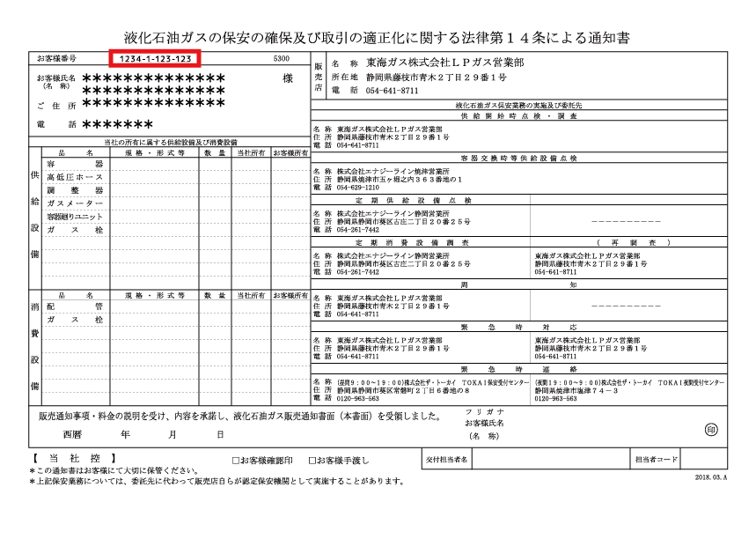Click the 容器交換時等供給設備点検 section header
Screen dimensions: 756x539
pos(518,159)
